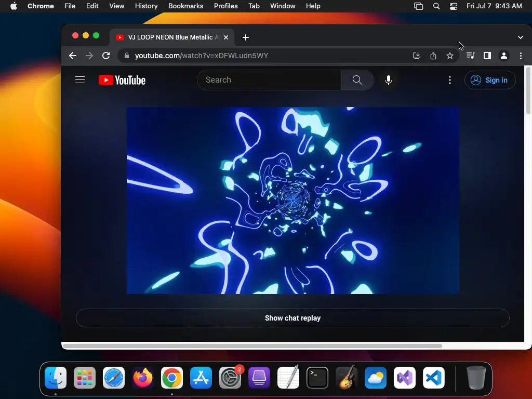Click the page's vertical scrollbar thumb
Screen dimensions: 532x399
tap(528, 90)
